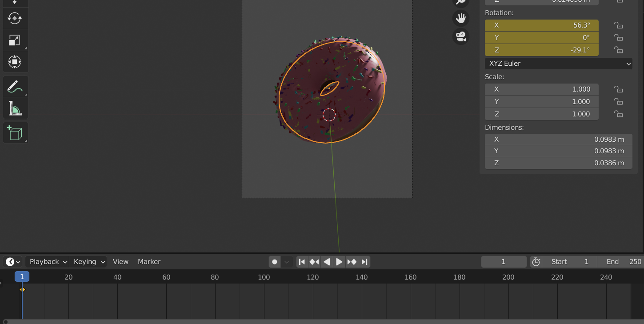Image resolution: width=644 pixels, height=324 pixels.
Task: Click the Scale X value field
Action: (542, 89)
